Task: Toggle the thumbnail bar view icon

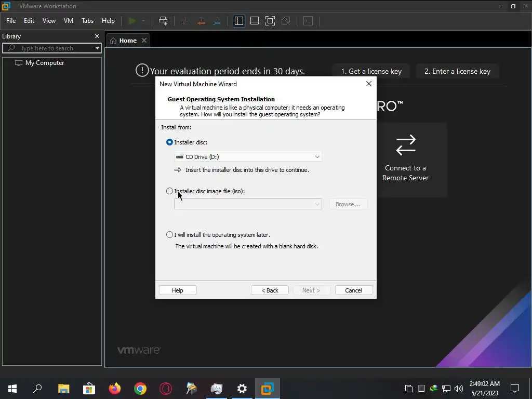Action: (255, 21)
